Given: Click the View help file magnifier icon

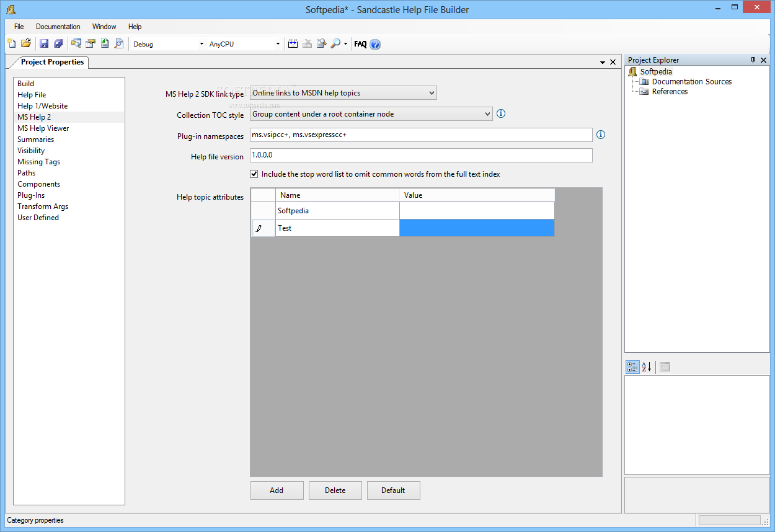Looking at the screenshot, I should (335, 43).
